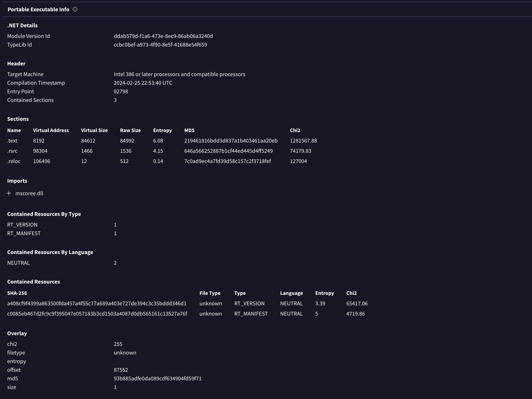Click the Virtual Address column header

pos(51,130)
